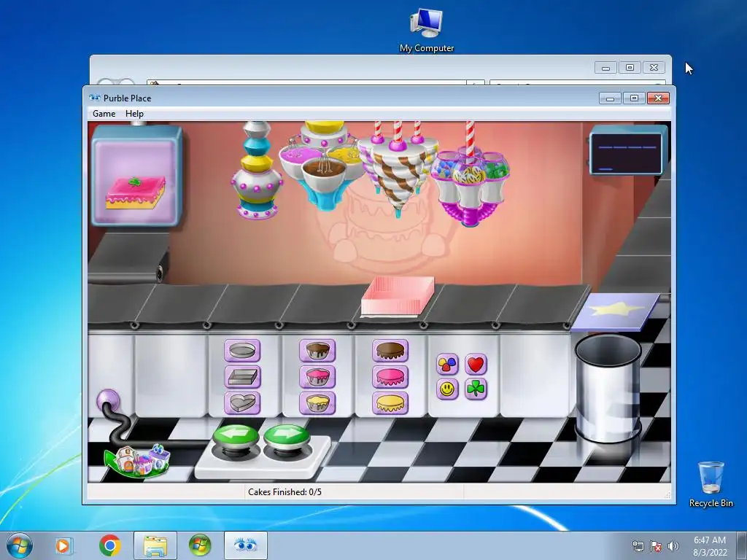Return to Purble Place village icon
Viewport: 747px width, 560px height.
click(137, 461)
